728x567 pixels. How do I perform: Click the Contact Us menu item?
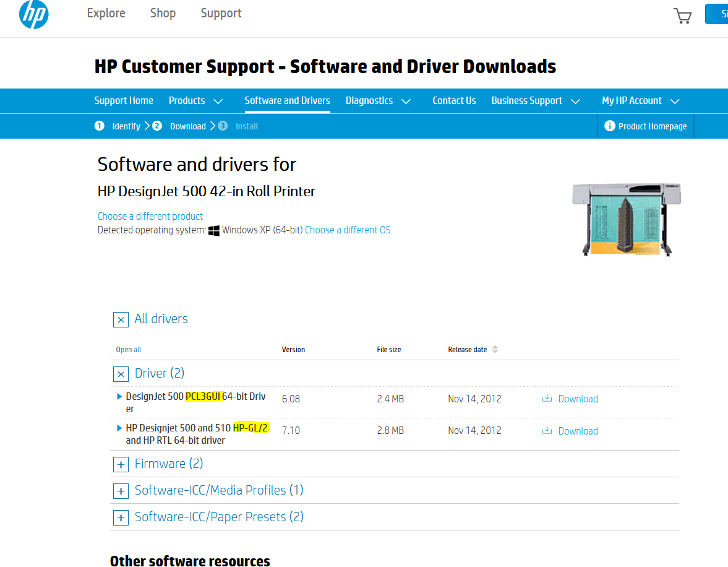point(454,100)
